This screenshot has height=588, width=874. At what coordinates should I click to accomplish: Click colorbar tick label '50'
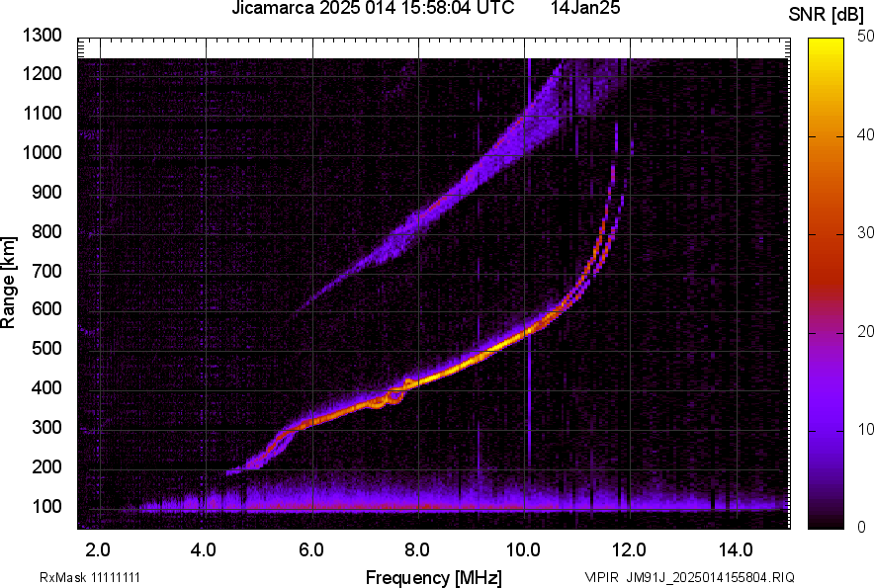coord(865,37)
